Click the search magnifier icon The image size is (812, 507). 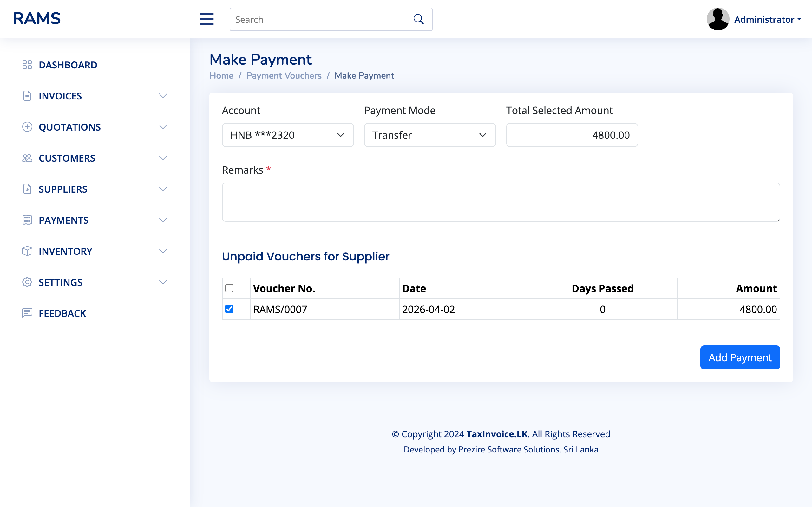pos(418,19)
